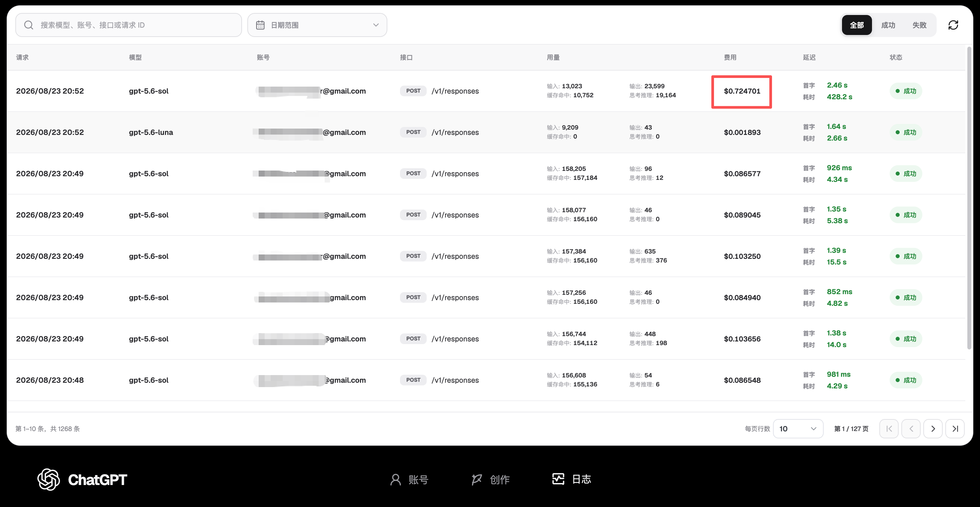Click the timestamp 2026/08/23 20:48

pyautogui.click(x=50, y=380)
